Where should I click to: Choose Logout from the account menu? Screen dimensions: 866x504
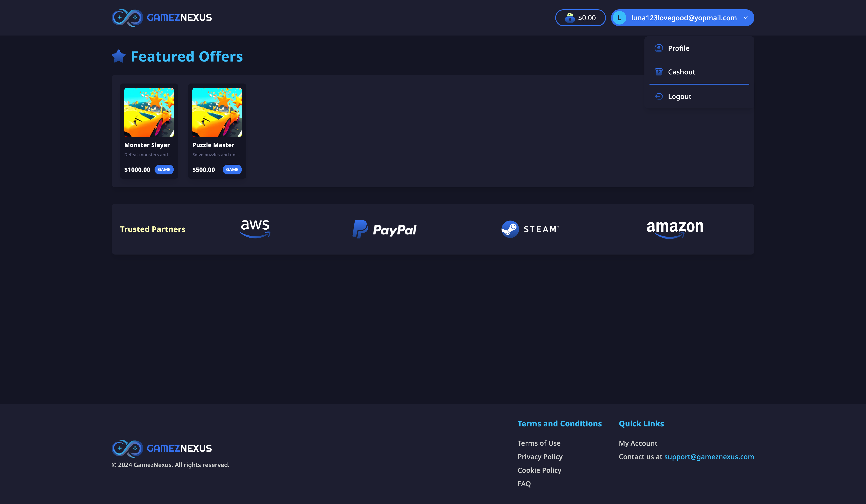[x=699, y=97]
